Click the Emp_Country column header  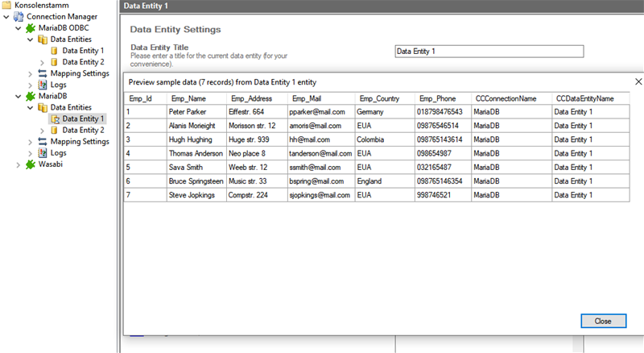[x=384, y=98]
